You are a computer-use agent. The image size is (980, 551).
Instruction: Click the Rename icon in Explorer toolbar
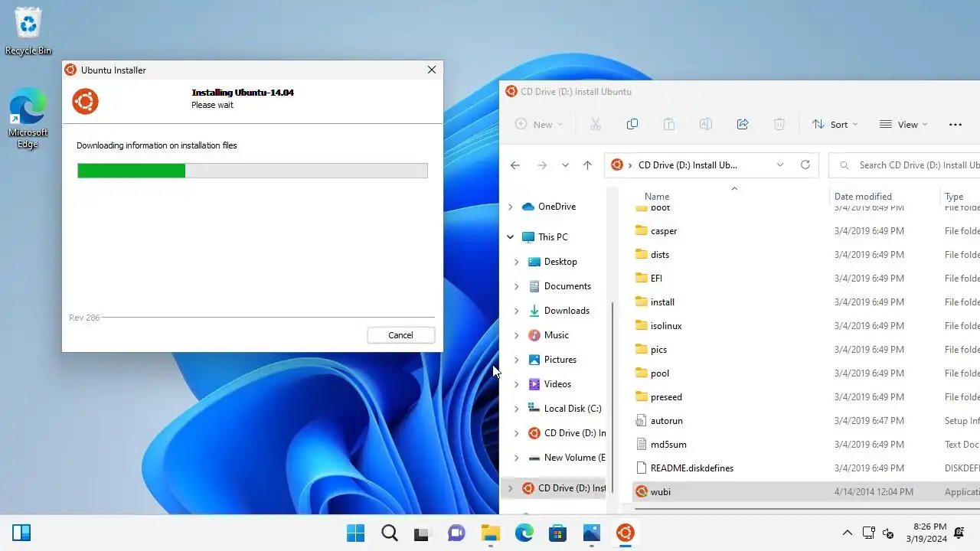[705, 124]
